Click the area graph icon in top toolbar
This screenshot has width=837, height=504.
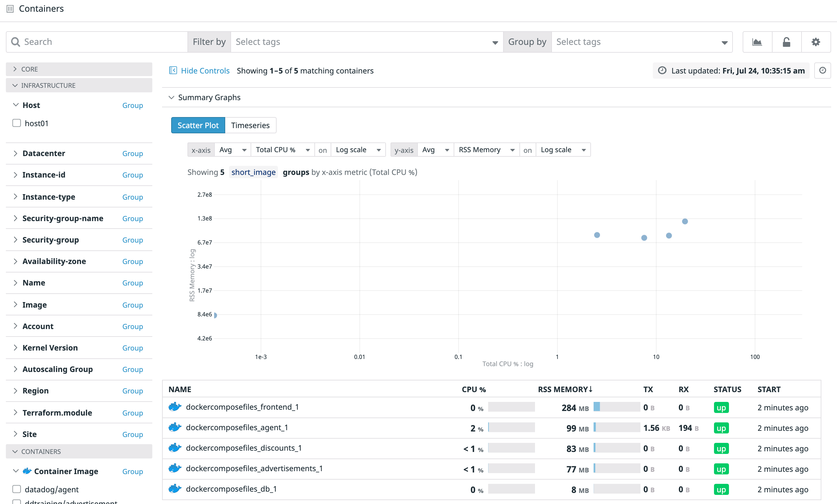[x=757, y=42]
